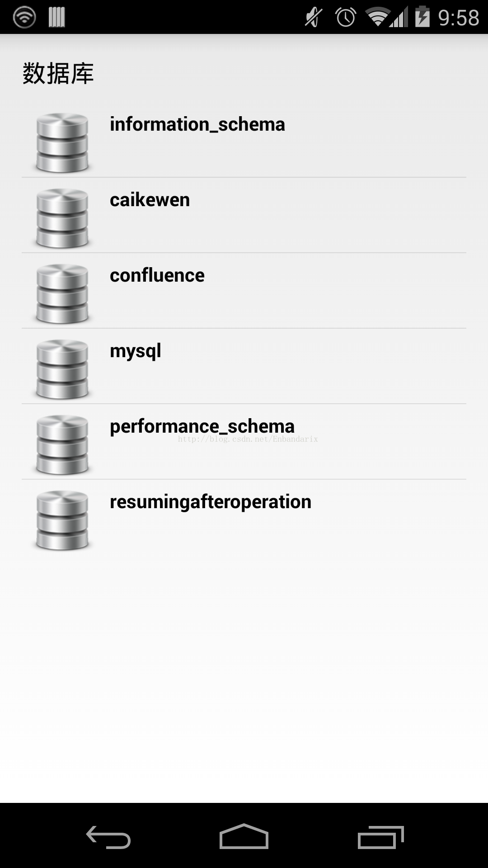Tap the confluence database cylinder icon

pos(62,294)
